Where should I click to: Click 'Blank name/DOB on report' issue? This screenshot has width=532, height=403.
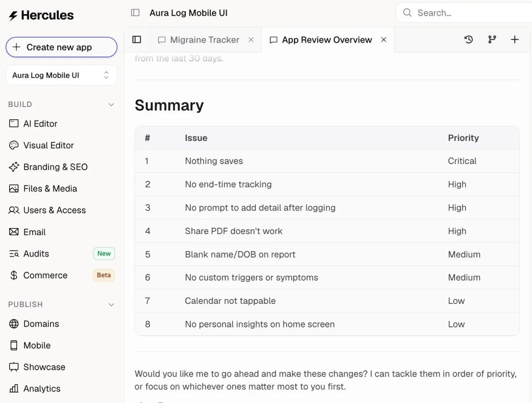(x=240, y=254)
